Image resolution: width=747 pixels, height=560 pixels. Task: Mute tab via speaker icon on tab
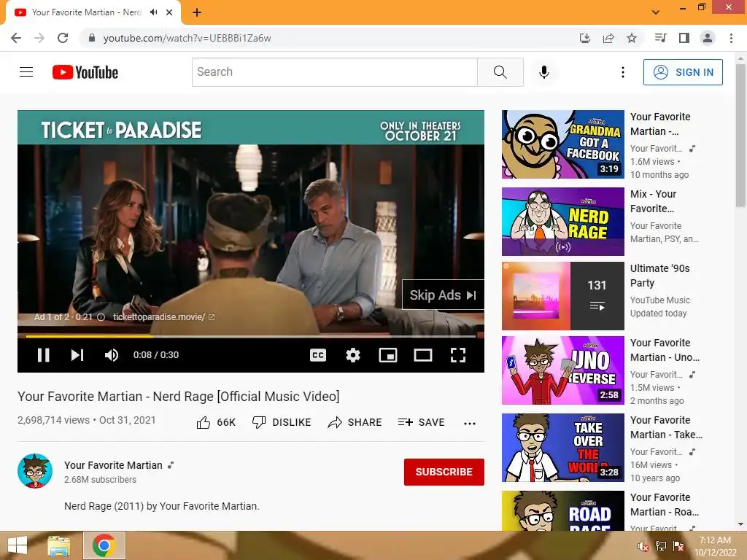tap(153, 12)
